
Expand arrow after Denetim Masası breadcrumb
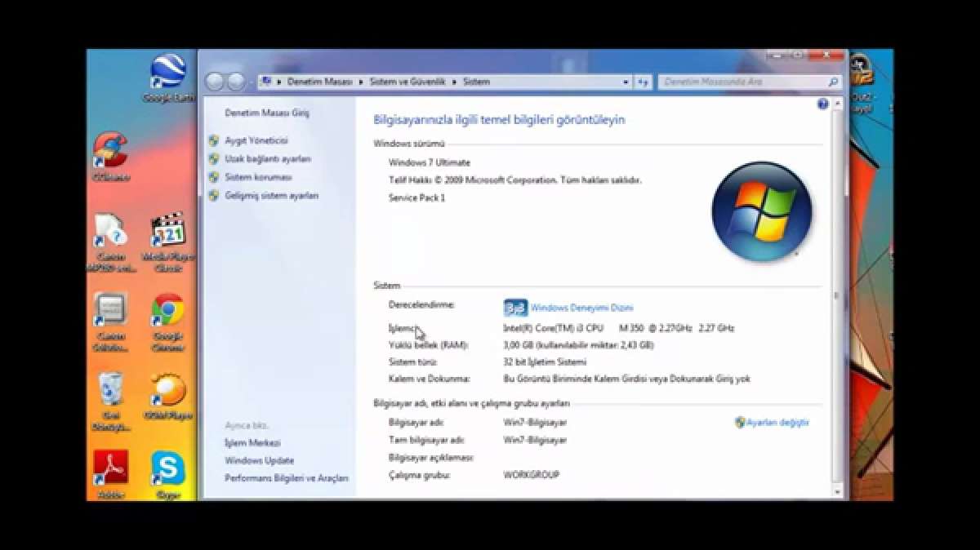click(x=359, y=82)
